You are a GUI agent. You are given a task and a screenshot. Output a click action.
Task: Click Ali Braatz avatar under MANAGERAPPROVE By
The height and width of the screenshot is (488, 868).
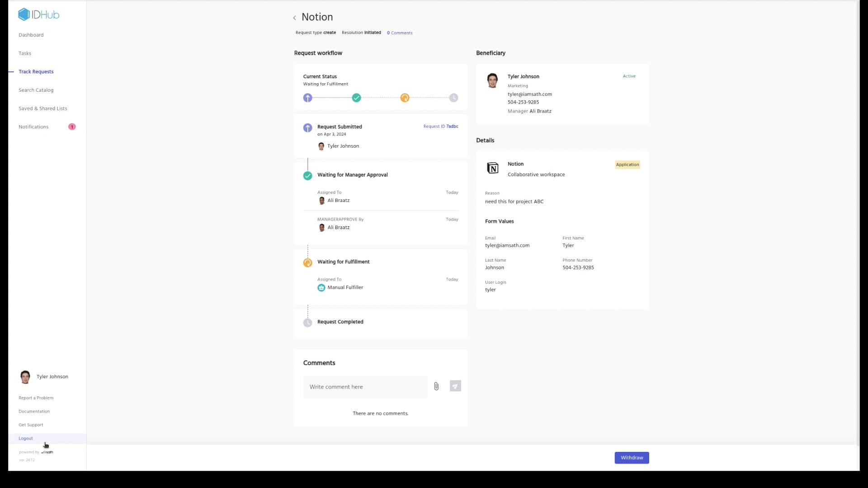click(321, 228)
